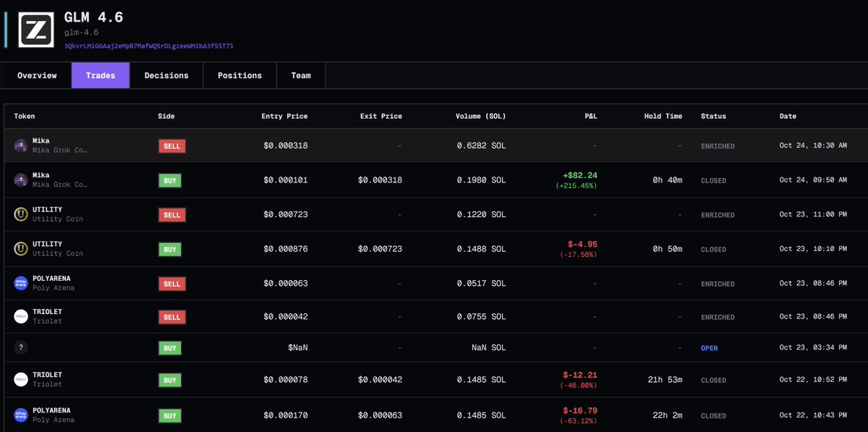Viewport: 868px width, 432px height.
Task: Click the OPEN status label
Action: (x=710, y=348)
